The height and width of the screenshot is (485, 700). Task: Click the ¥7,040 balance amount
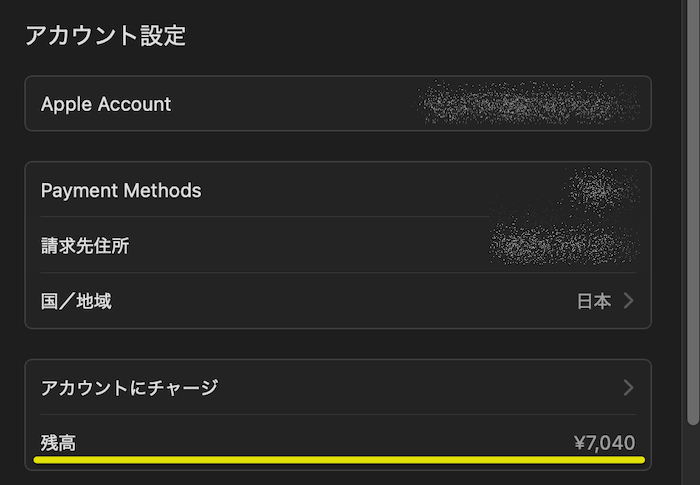pos(604,443)
